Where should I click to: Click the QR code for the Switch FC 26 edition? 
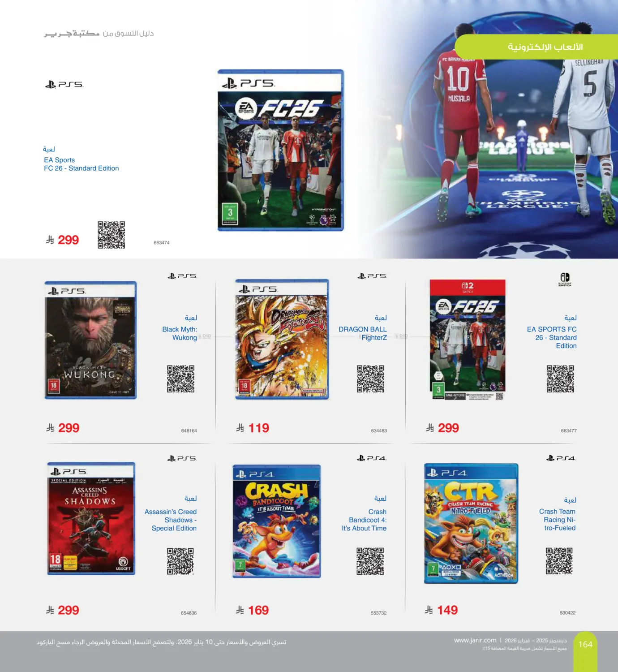(x=560, y=379)
